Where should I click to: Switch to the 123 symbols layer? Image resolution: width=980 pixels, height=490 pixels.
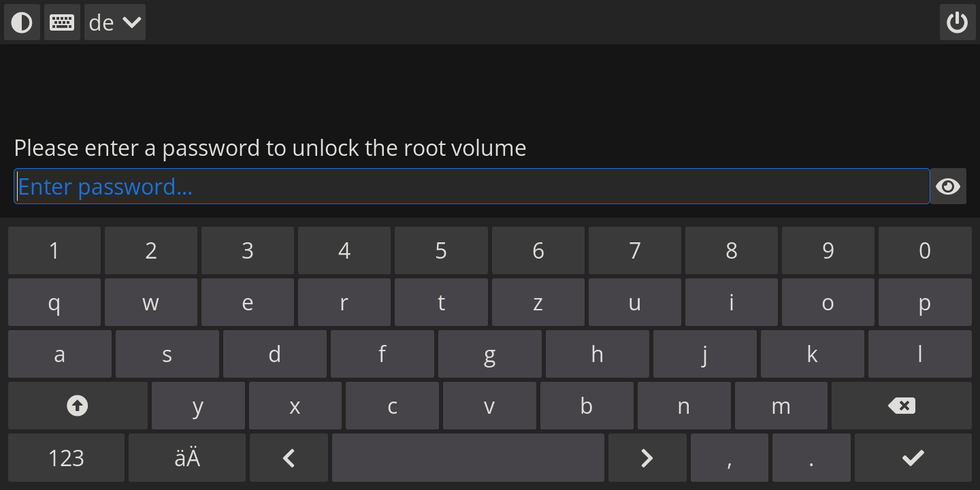tap(66, 458)
